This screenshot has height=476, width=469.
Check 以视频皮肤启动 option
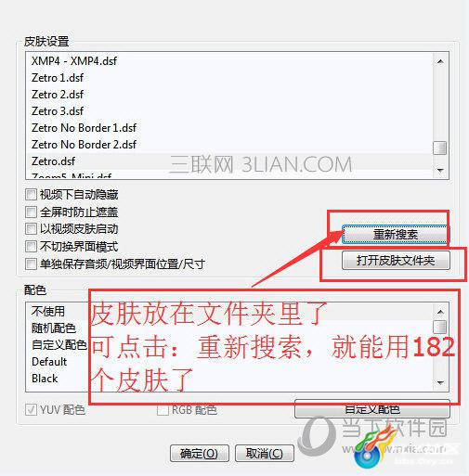coord(31,229)
